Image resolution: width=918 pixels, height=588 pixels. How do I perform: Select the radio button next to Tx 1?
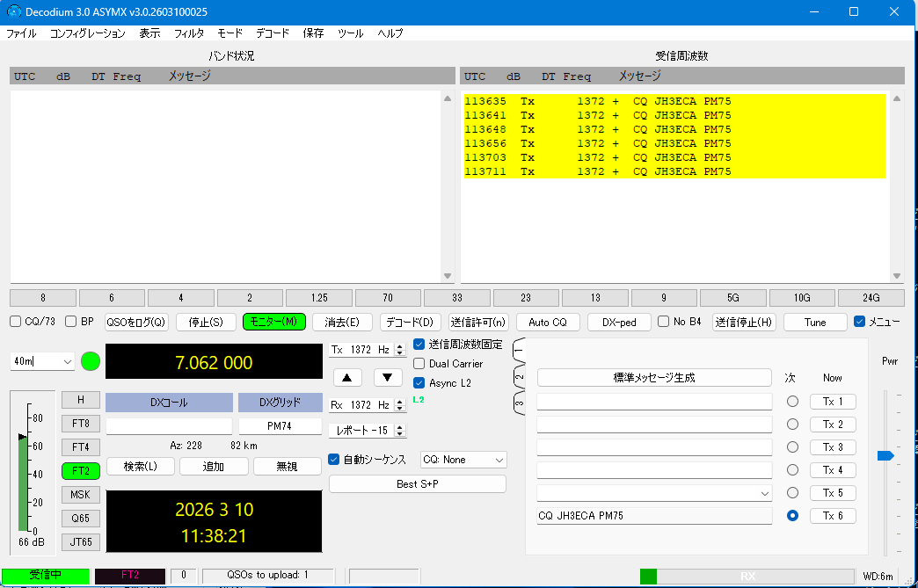(x=792, y=402)
